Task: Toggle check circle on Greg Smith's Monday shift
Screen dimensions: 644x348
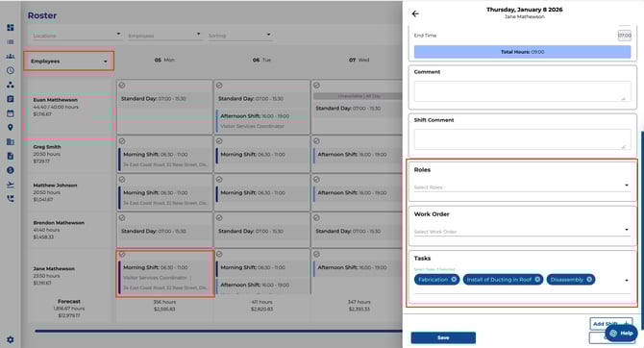Action: point(122,141)
